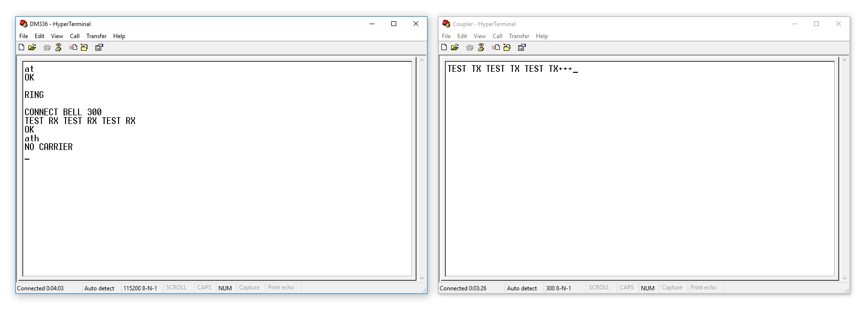Click Open file icon in Coupler toolbar
The height and width of the screenshot is (313, 868).
455,47
